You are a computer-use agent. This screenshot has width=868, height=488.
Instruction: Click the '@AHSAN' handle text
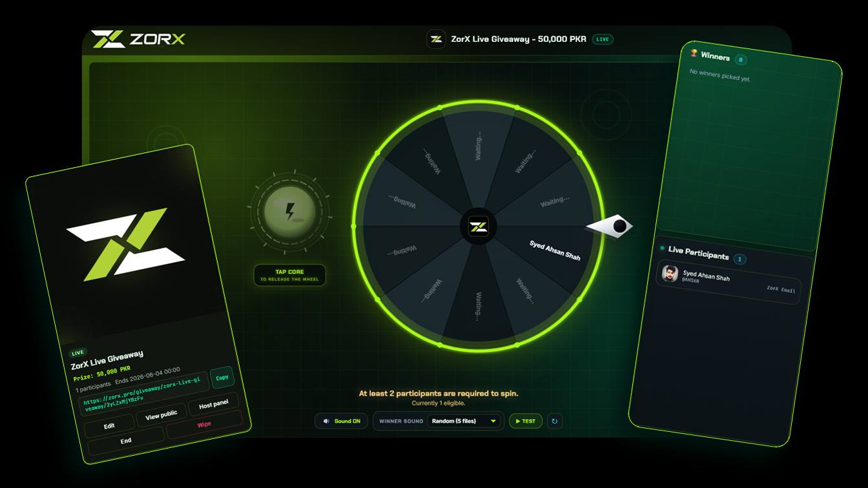click(690, 281)
